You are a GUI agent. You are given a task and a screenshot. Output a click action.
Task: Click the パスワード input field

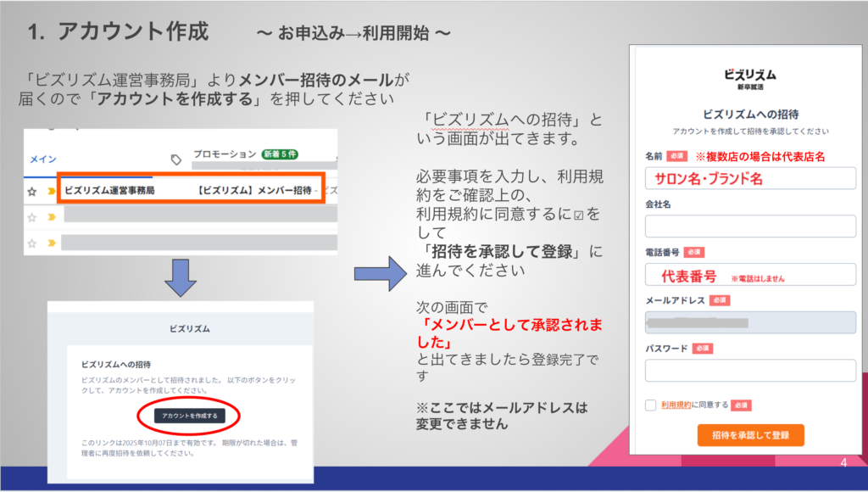(750, 371)
